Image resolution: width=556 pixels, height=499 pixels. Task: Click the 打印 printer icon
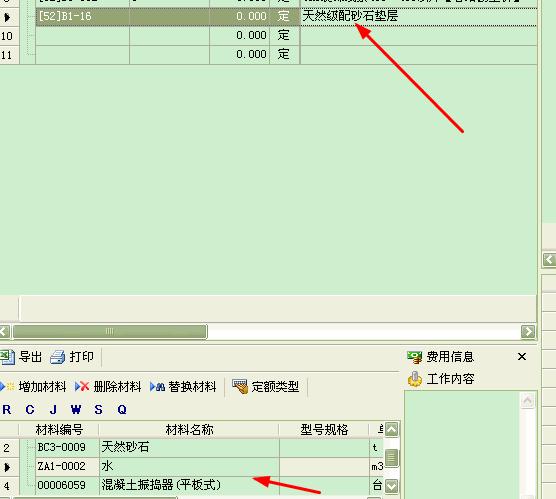(58, 357)
